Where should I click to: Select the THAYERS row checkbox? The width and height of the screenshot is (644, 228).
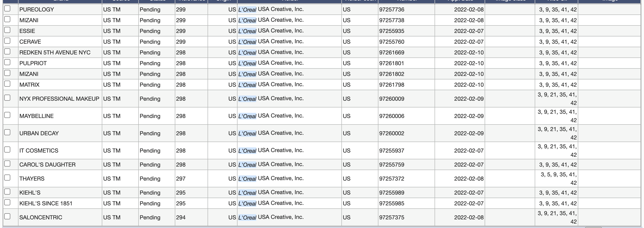pos(7,178)
